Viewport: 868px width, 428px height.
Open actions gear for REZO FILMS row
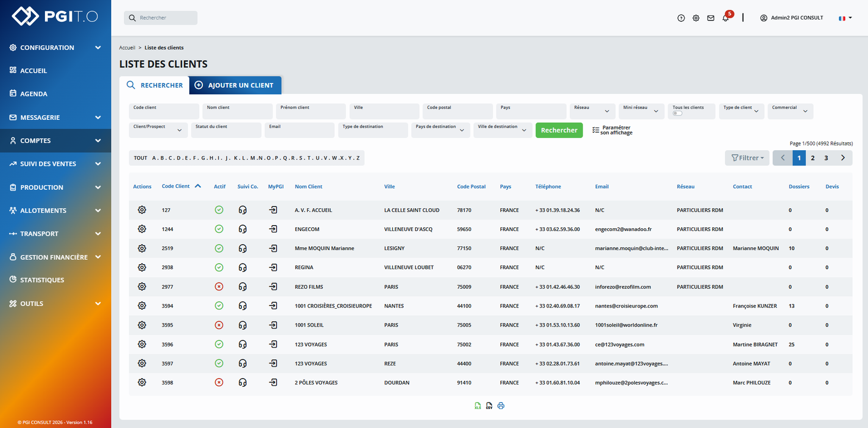click(142, 286)
